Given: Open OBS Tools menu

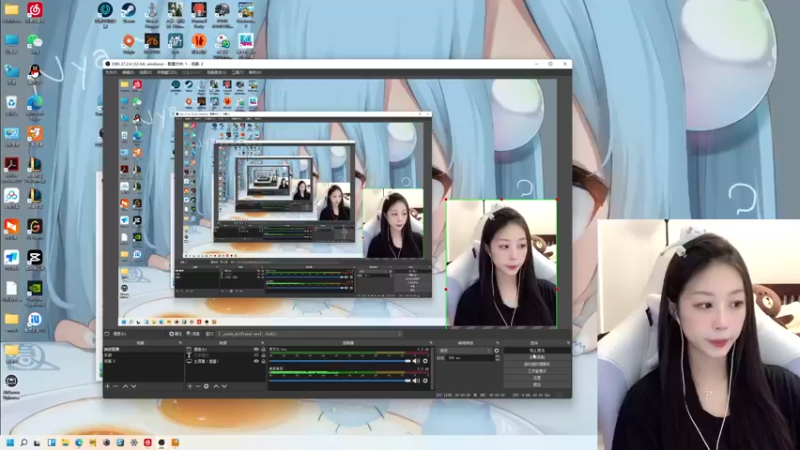Looking at the screenshot, I should point(237,72).
